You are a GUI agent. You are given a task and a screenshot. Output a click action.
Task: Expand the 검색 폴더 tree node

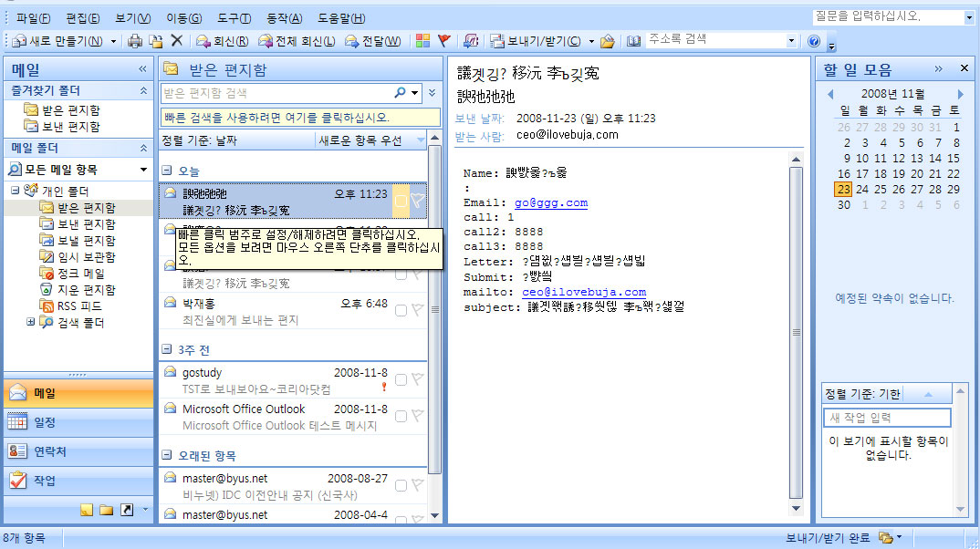click(30, 322)
